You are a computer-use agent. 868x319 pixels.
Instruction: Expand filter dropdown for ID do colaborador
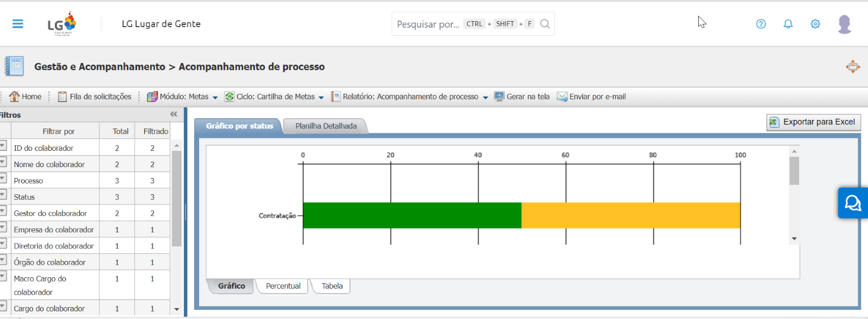tap(3, 146)
